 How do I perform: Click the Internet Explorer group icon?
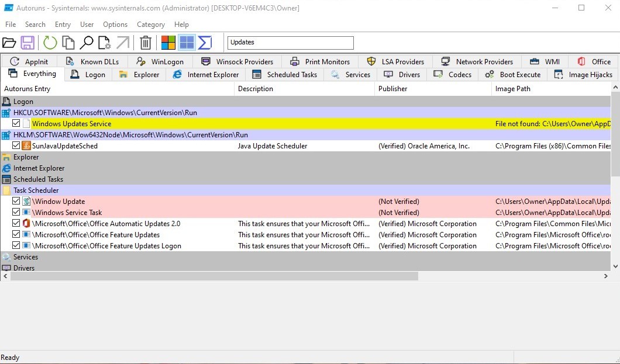point(6,168)
